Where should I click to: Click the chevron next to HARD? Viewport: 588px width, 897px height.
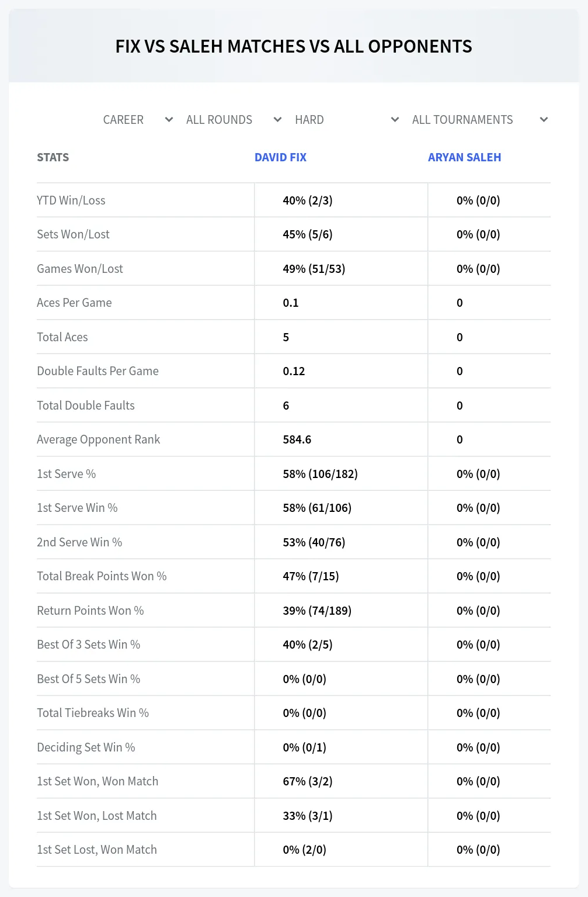pos(395,120)
